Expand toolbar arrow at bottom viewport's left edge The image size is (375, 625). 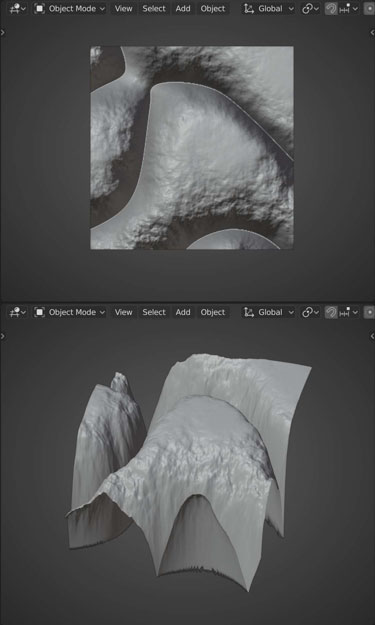point(2,336)
